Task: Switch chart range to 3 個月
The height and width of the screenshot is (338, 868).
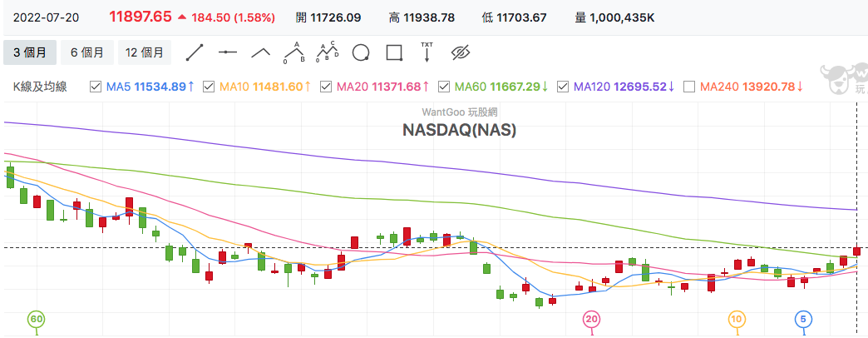Action: tap(29, 52)
